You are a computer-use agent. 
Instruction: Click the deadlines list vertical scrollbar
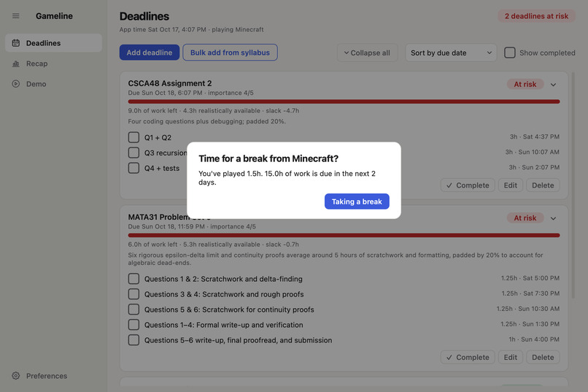pos(573,185)
